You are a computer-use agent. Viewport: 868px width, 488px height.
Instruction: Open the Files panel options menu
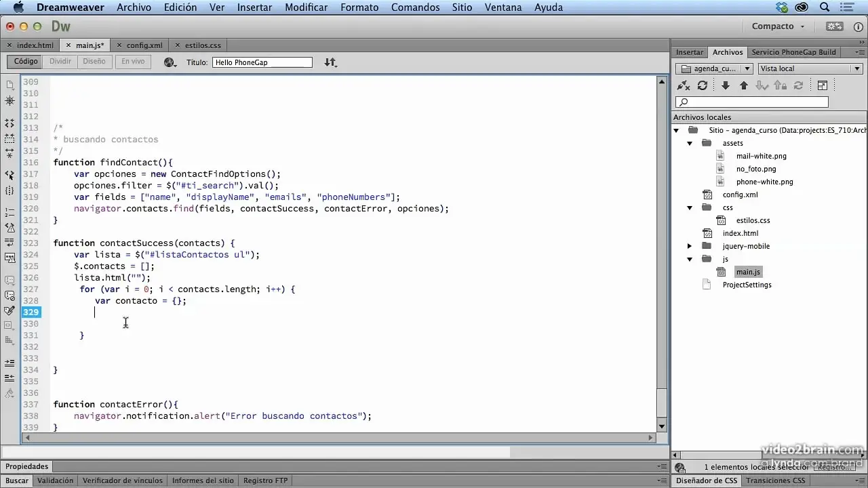tap(859, 52)
